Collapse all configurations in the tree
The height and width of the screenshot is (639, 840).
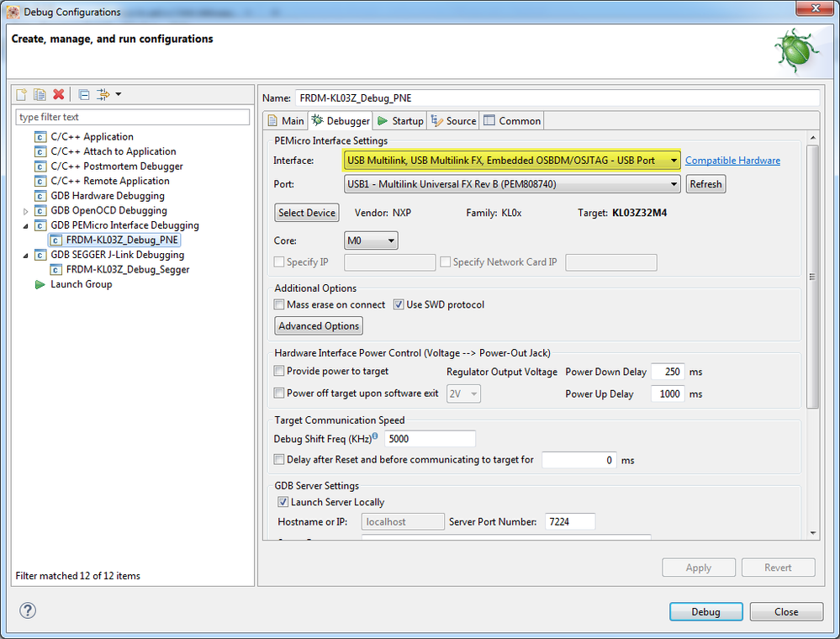tap(84, 94)
